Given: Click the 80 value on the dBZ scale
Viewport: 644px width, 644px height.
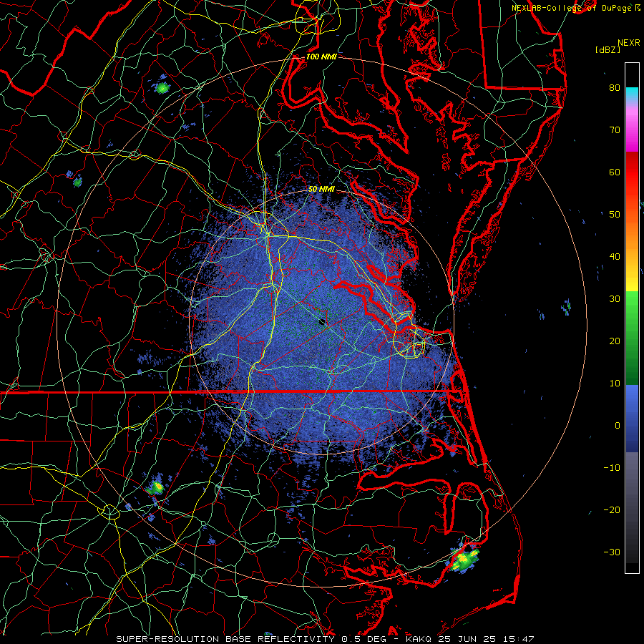Looking at the screenshot, I should click(x=615, y=87).
